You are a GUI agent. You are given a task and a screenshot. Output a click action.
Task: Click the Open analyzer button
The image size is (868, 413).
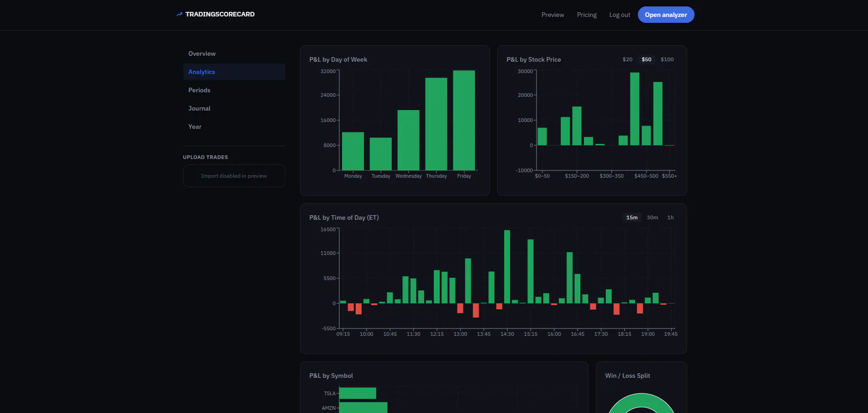coord(666,15)
